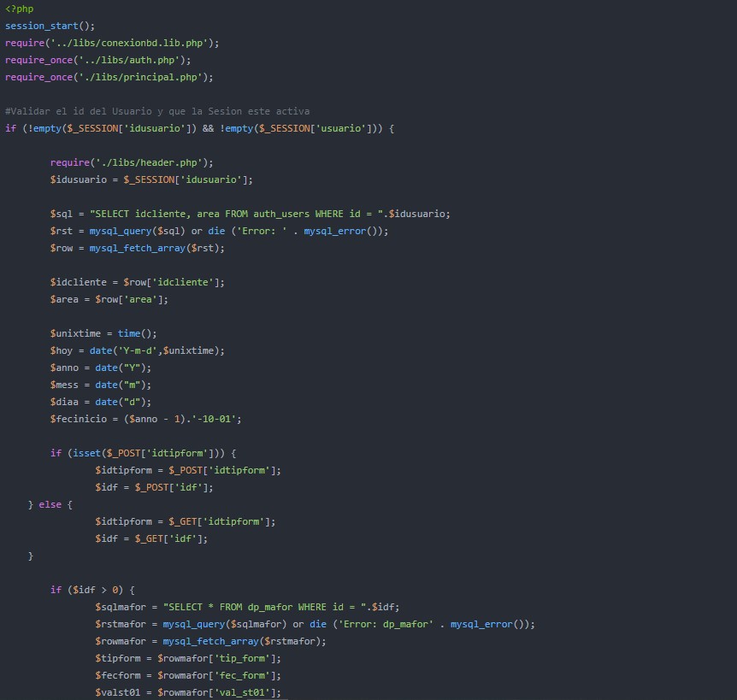Image resolution: width=737 pixels, height=700 pixels.
Task: Click the $idusuario = $_SESSION assignment
Action: pyautogui.click(x=151, y=180)
